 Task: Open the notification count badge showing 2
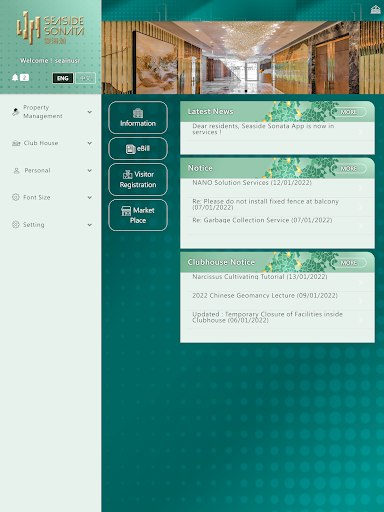(24, 78)
